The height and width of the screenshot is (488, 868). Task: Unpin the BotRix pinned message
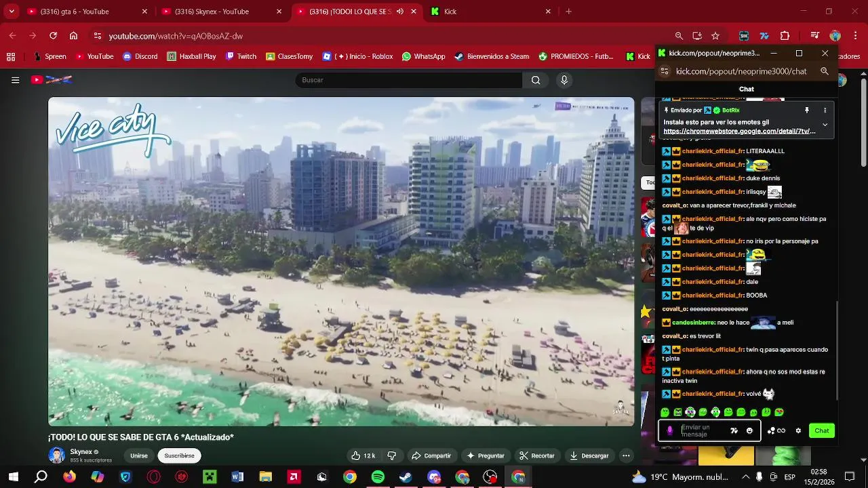807,110
